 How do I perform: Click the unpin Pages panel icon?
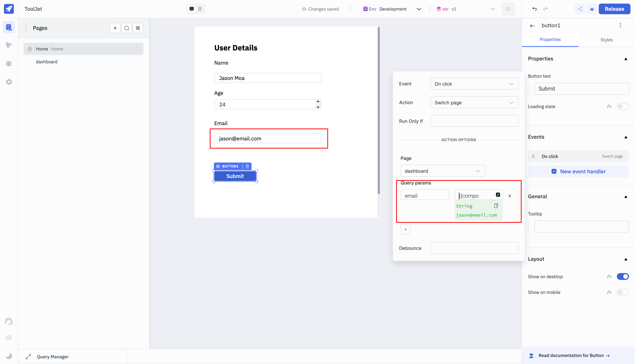tap(138, 28)
